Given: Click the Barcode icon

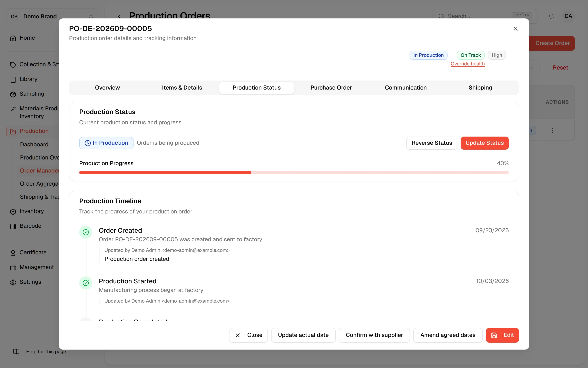Looking at the screenshot, I should tap(13, 226).
